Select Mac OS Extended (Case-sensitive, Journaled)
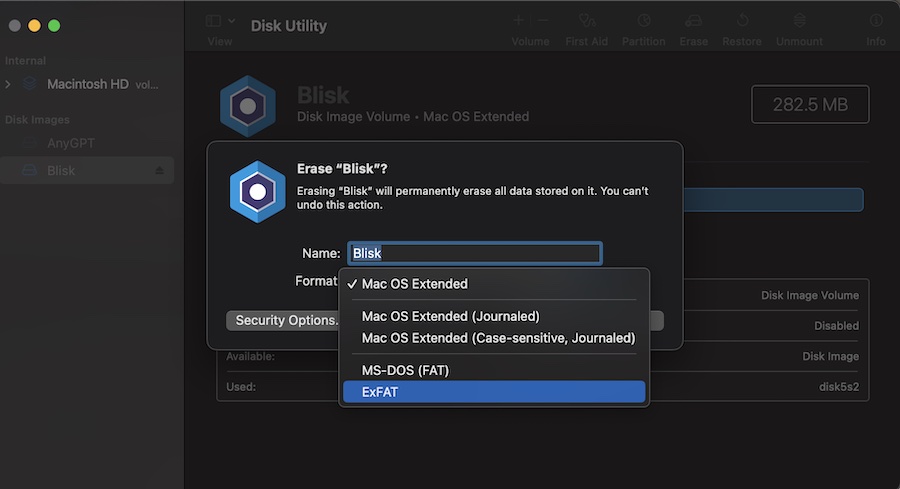This screenshot has width=900, height=489. coord(494,338)
